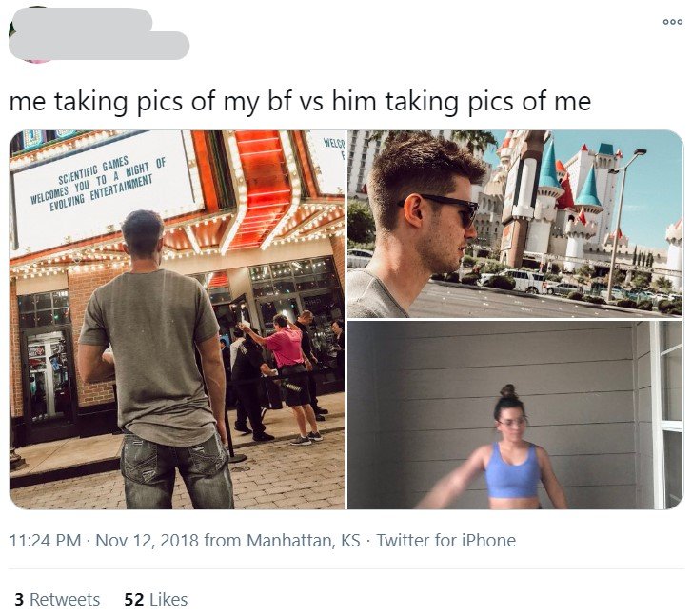Viewport: 692px width, 616px height.
Task: Click the author's profile avatar
Action: point(35,35)
